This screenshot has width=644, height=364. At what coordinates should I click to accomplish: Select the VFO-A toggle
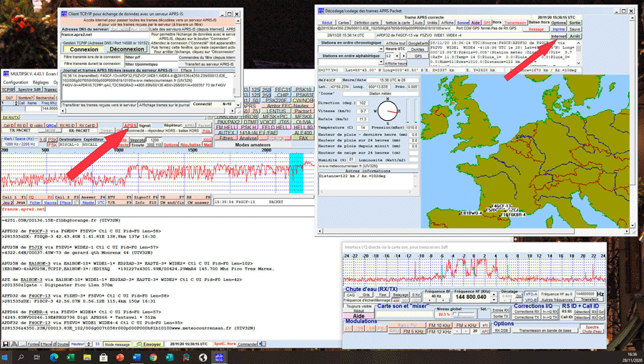(531, 294)
